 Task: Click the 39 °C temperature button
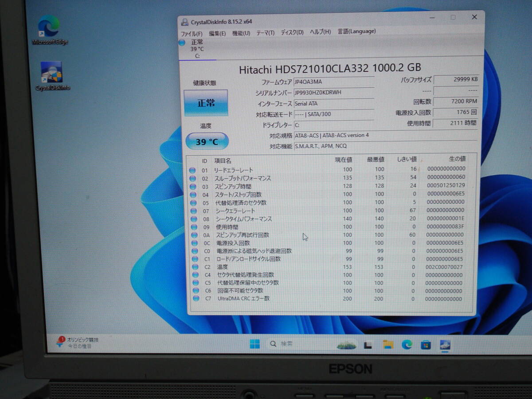tap(207, 141)
